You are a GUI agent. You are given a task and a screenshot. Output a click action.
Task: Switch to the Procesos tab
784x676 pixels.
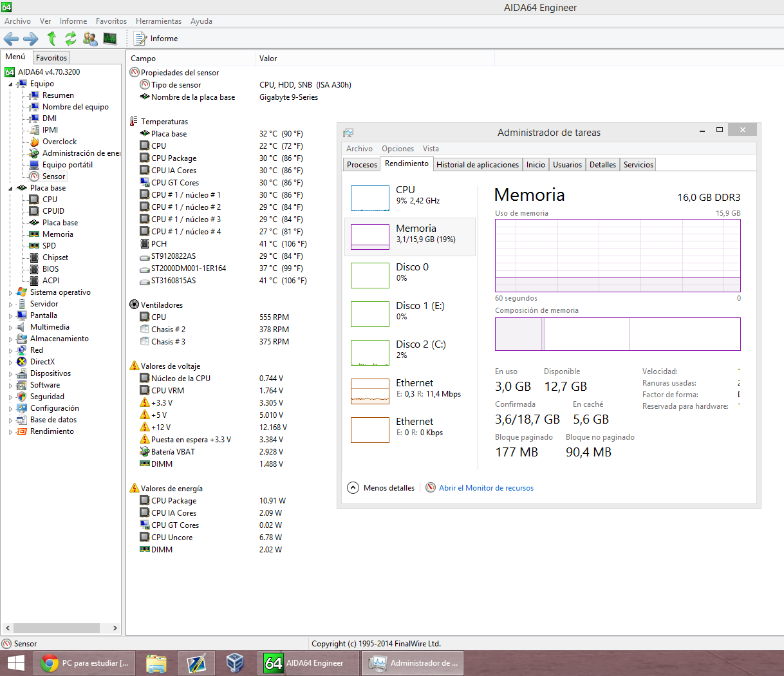tap(362, 165)
